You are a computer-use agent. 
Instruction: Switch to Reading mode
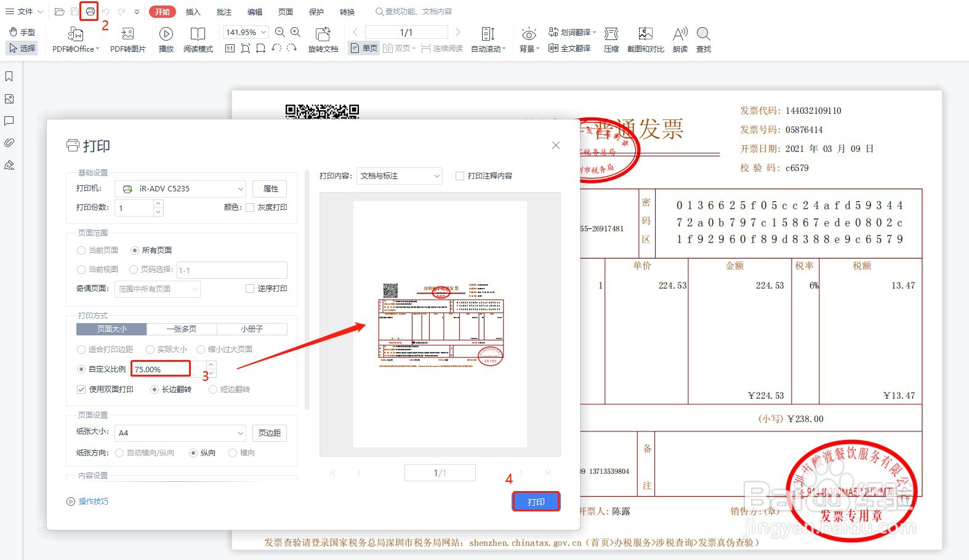tap(198, 39)
